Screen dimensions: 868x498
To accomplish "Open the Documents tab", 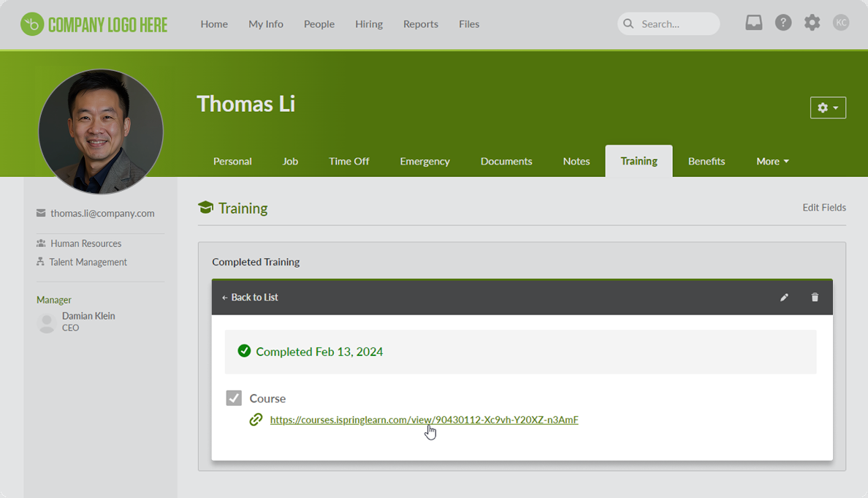I will pyautogui.click(x=506, y=161).
